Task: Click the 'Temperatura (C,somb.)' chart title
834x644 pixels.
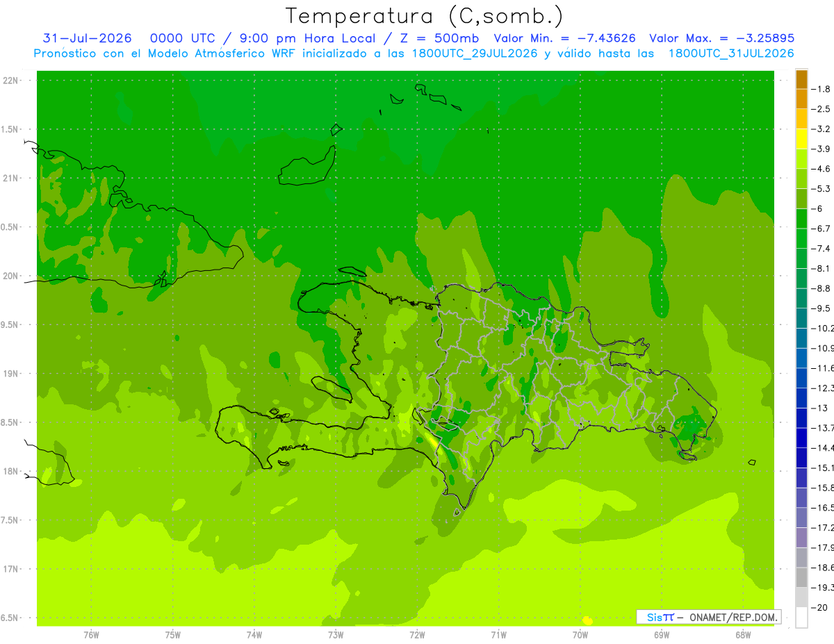Action: point(425,16)
